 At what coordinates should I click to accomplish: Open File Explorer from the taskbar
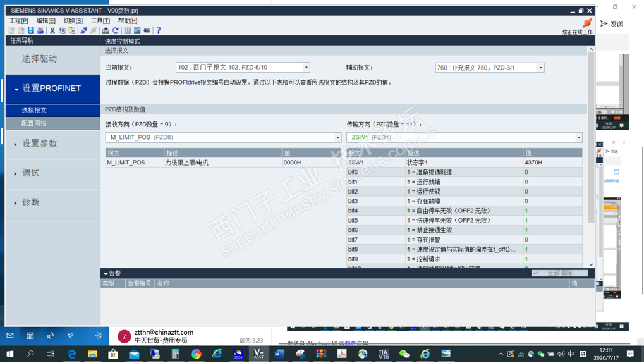click(x=92, y=354)
